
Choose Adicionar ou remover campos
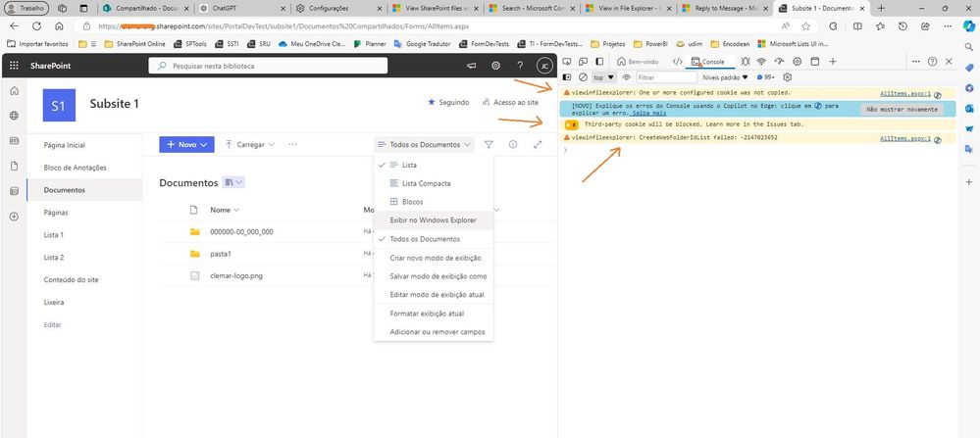[434, 332]
